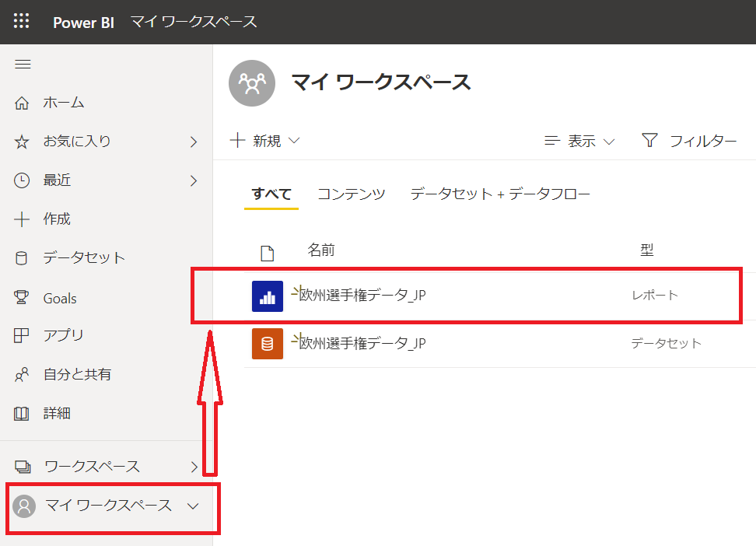Collapse the navigation pane hamburger icon
Image resolution: width=756 pixels, height=546 pixels.
23,65
